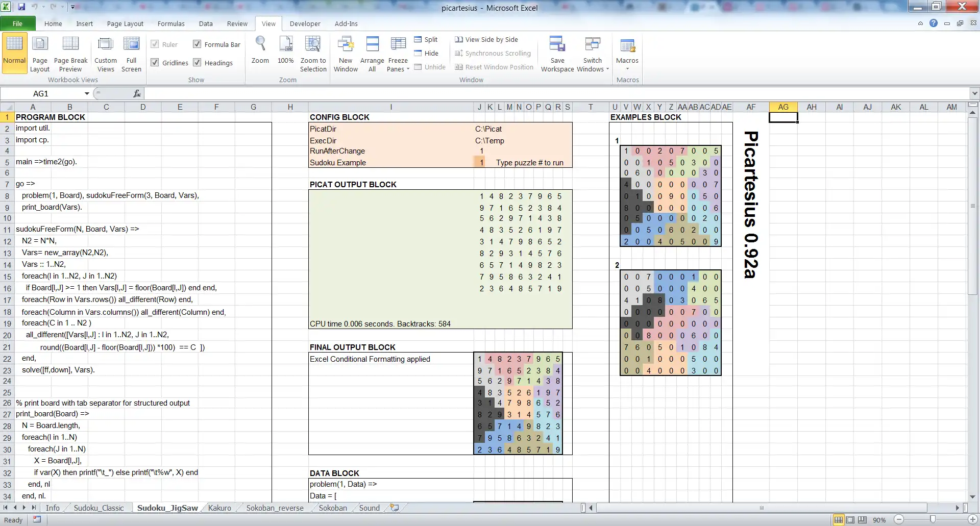Select the ExecDir value C:\Temp
The height and width of the screenshot is (526, 980).
click(x=489, y=141)
